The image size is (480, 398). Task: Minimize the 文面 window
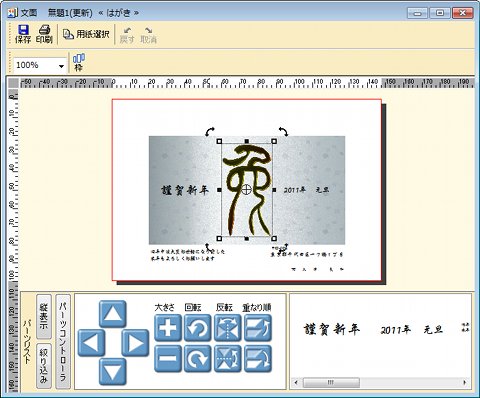click(x=418, y=13)
